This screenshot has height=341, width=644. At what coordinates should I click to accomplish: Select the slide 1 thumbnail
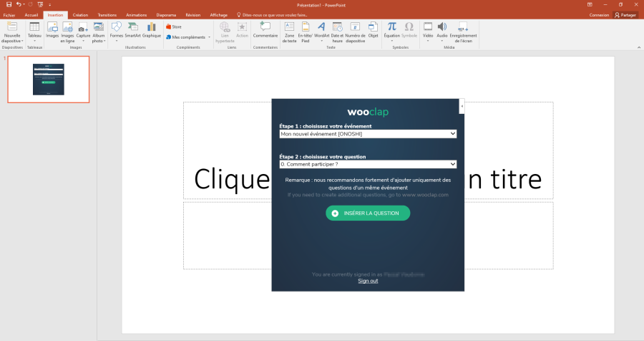[x=48, y=79]
